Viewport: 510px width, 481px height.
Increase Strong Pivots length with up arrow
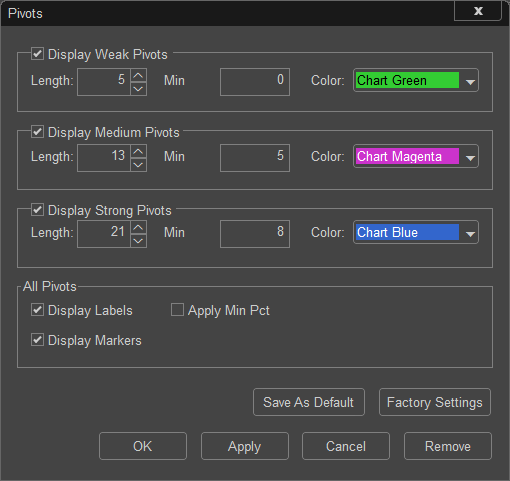138,227
